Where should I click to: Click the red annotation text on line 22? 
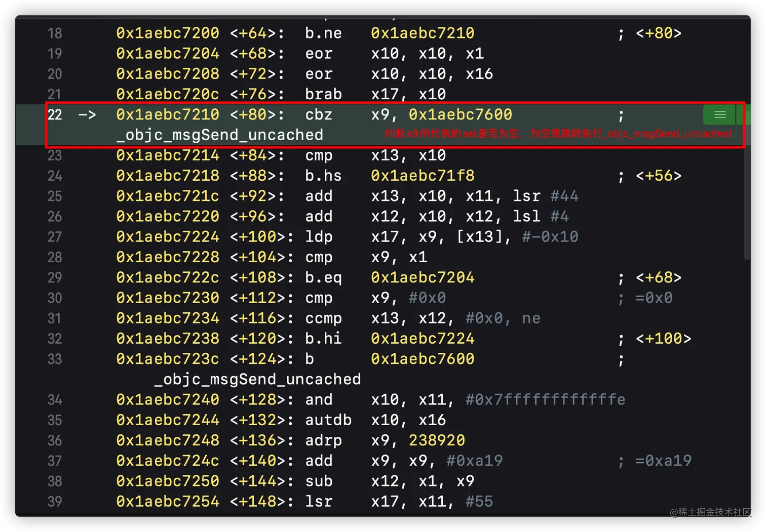click(x=558, y=134)
